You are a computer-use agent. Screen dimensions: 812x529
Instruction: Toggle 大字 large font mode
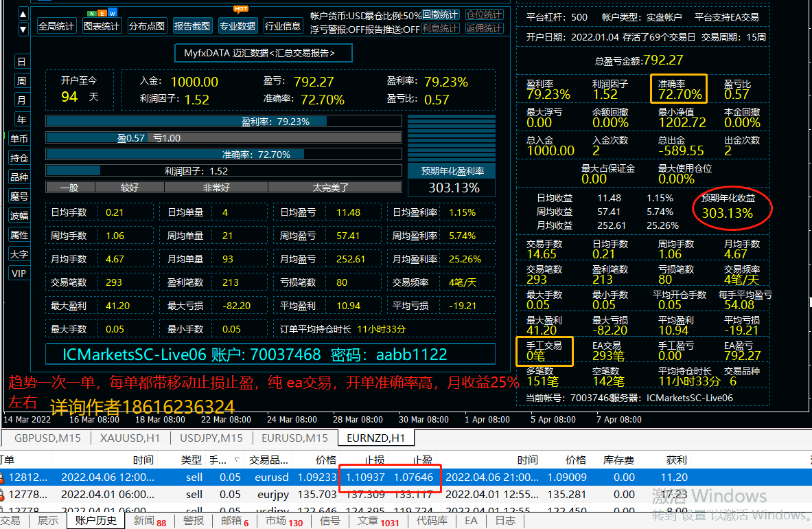pos(19,254)
